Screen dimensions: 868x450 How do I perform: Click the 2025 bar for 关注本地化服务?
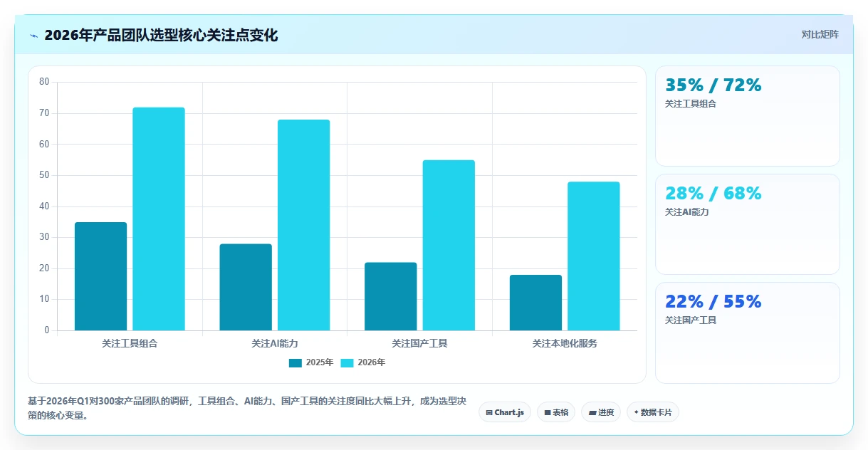coord(535,303)
